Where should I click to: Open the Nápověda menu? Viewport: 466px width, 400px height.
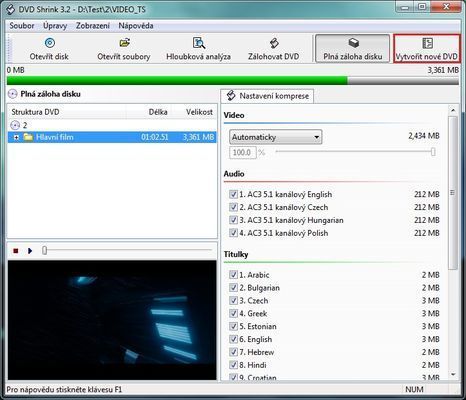[x=136, y=26]
